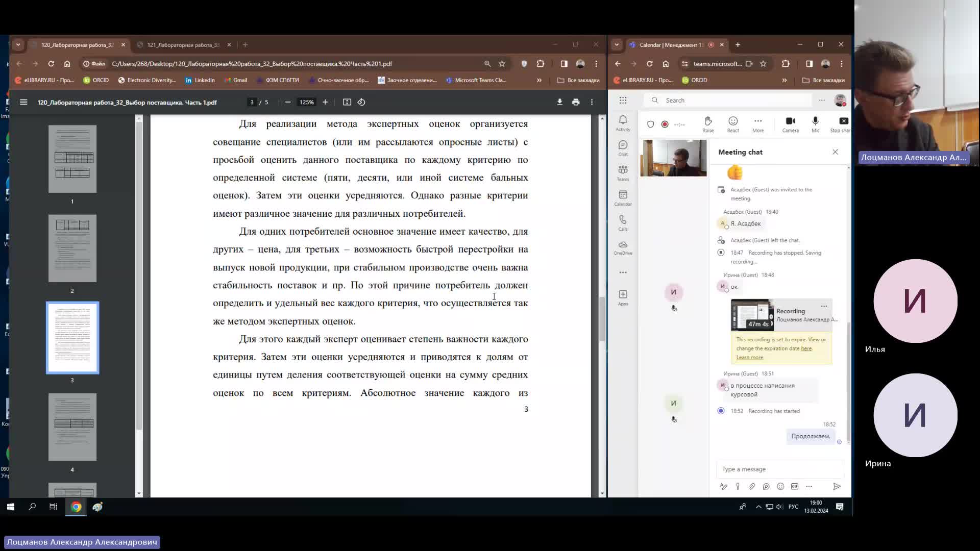Toggle volume from the system tray

779,507
